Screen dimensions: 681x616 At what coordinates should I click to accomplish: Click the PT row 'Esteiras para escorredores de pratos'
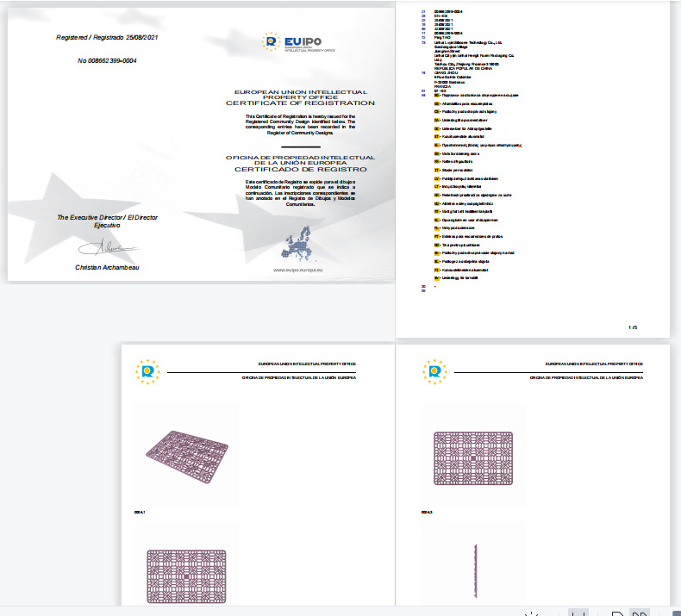pos(468,237)
